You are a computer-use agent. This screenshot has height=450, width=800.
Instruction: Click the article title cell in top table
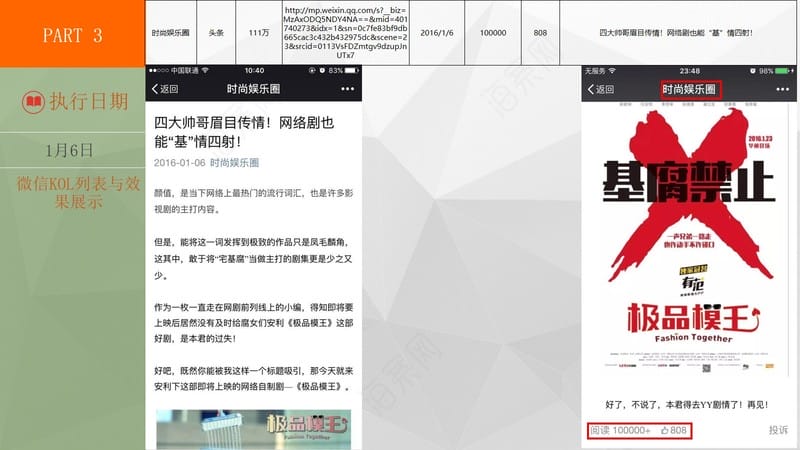pos(677,33)
